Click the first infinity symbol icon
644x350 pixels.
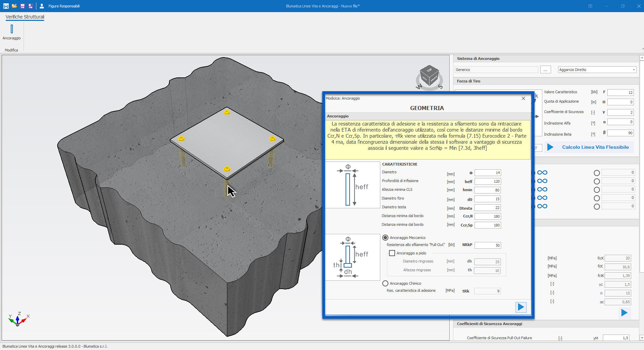click(542, 173)
